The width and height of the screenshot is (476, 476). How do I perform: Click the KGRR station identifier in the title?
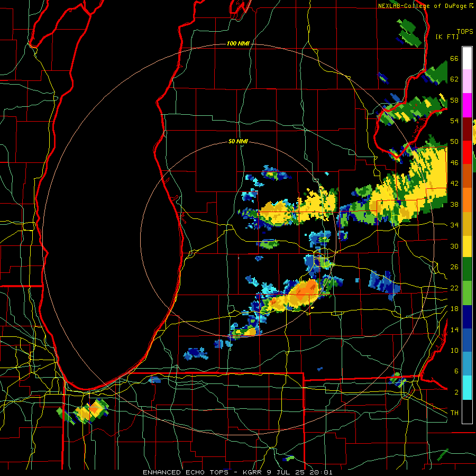(x=253, y=472)
